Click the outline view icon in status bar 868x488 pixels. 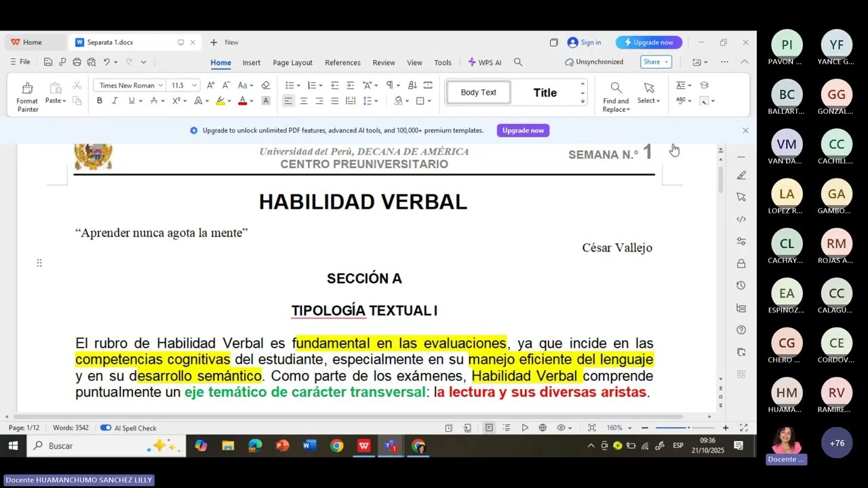(x=507, y=428)
